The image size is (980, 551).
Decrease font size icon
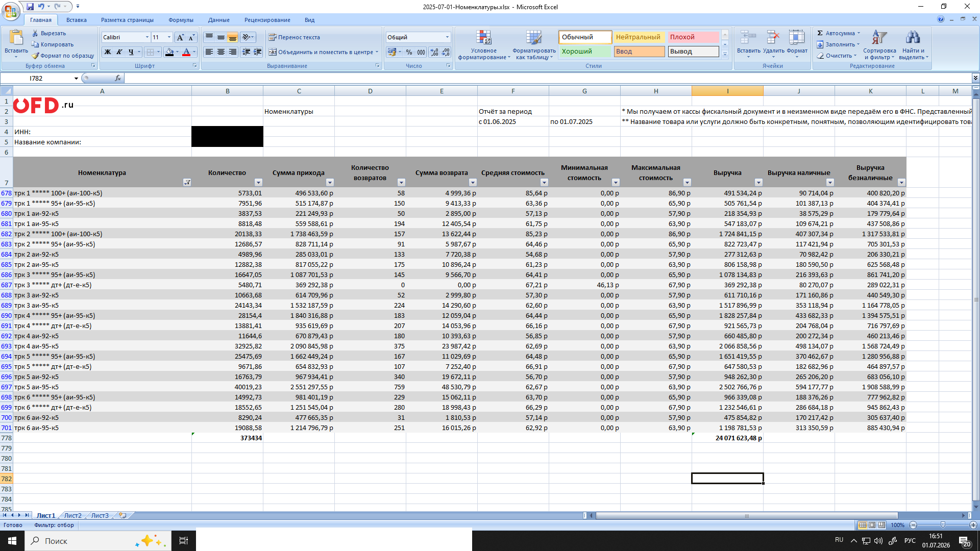pos(191,37)
